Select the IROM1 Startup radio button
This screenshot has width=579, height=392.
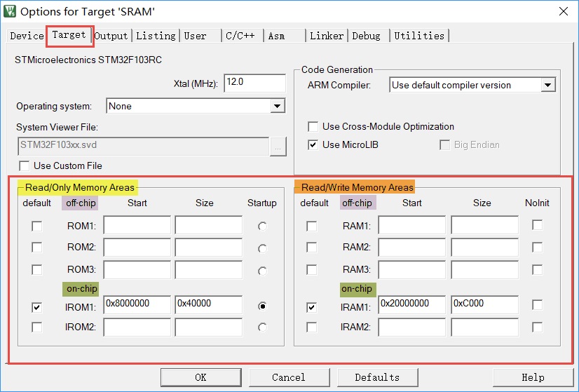263,306
